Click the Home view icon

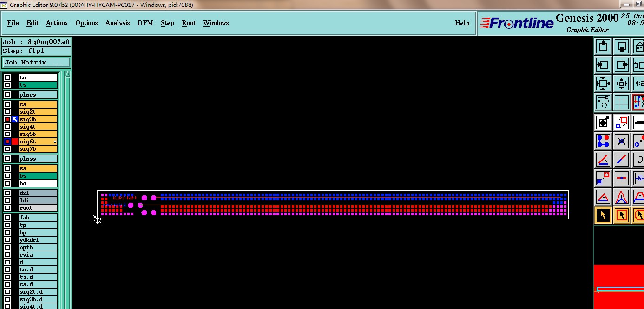click(x=639, y=46)
